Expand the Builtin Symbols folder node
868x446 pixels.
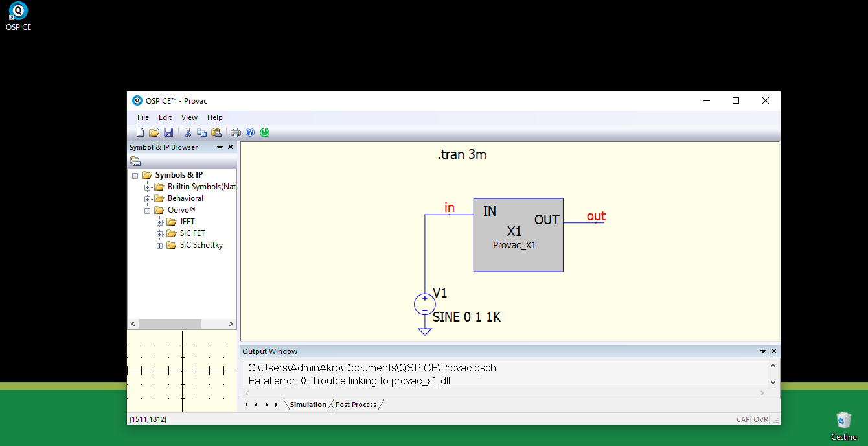pyautogui.click(x=148, y=187)
